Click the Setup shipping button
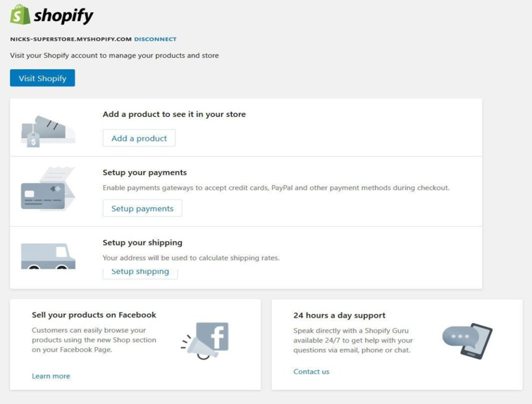Viewport: 532px width, 404px height. (140, 272)
